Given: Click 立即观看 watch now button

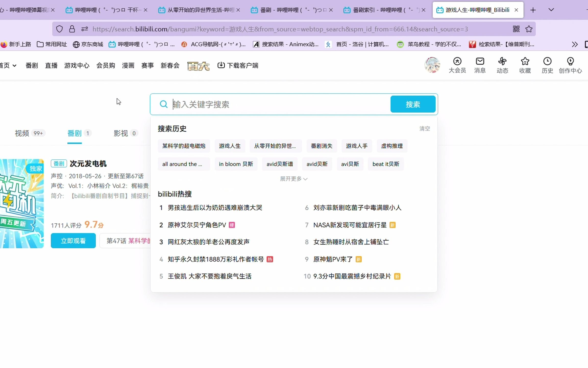Looking at the screenshot, I should (x=73, y=241).
